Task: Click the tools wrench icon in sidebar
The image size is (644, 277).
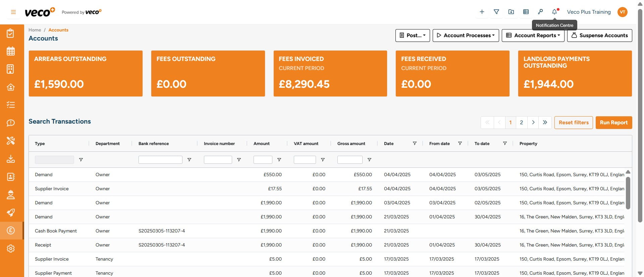Action: click(11, 141)
